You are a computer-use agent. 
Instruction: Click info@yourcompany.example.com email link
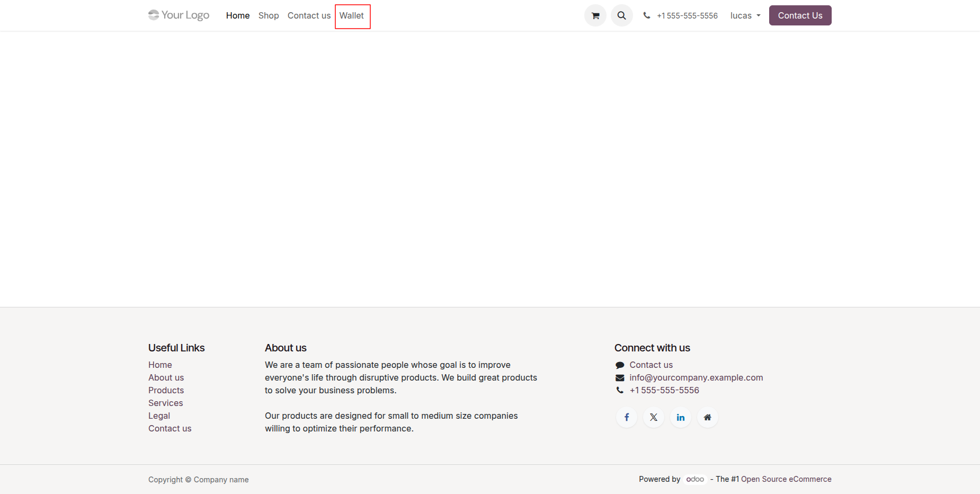click(696, 377)
